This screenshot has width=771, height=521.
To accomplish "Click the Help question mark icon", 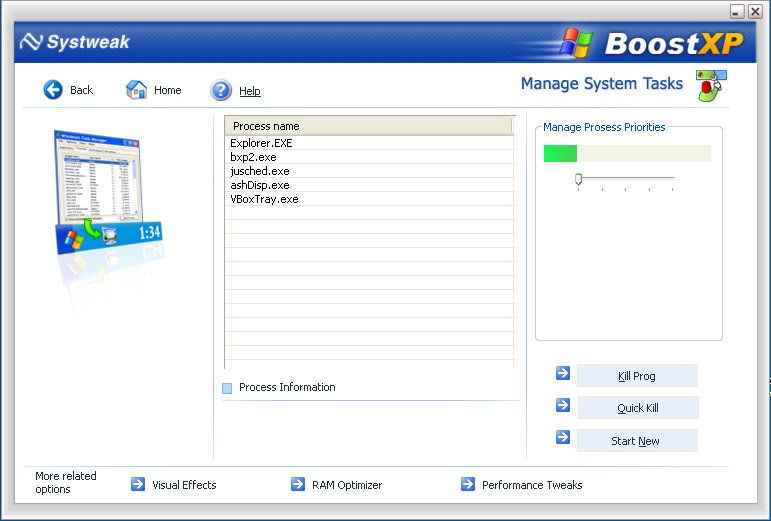I will coord(221,90).
